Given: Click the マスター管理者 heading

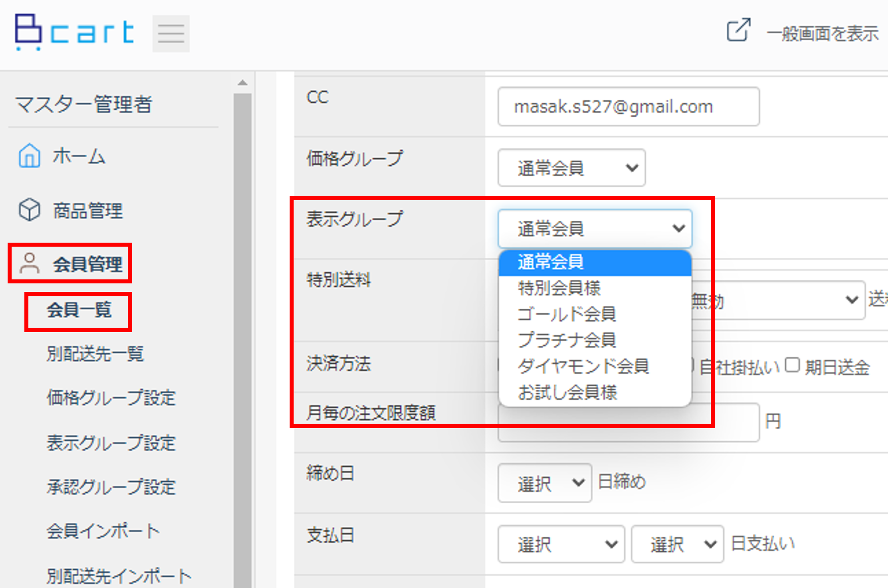Looking at the screenshot, I should 84,104.
